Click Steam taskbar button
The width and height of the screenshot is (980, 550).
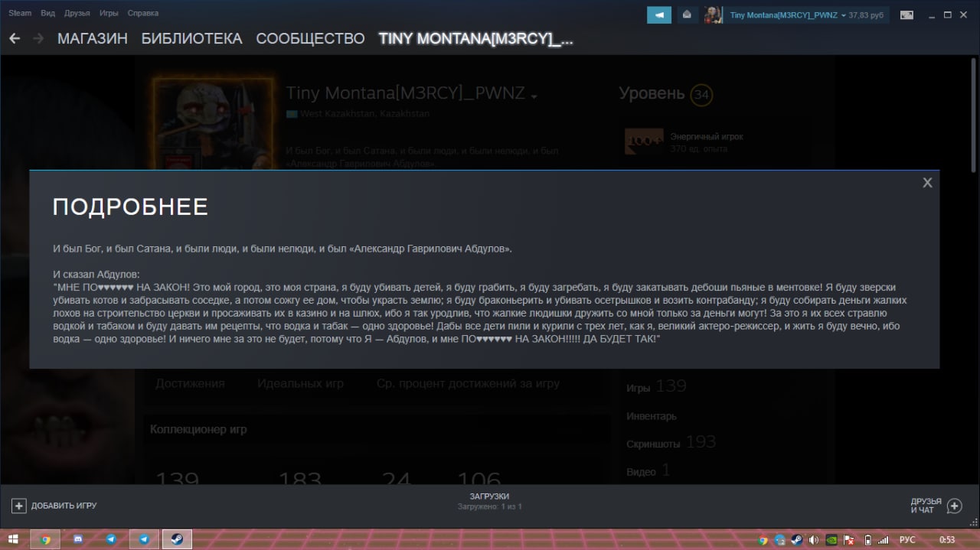pos(177,539)
